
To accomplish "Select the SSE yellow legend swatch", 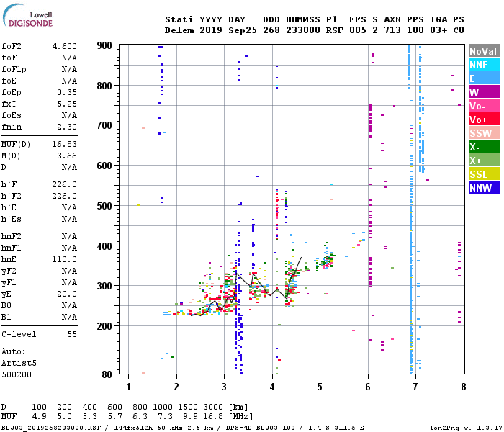I will (x=484, y=174).
